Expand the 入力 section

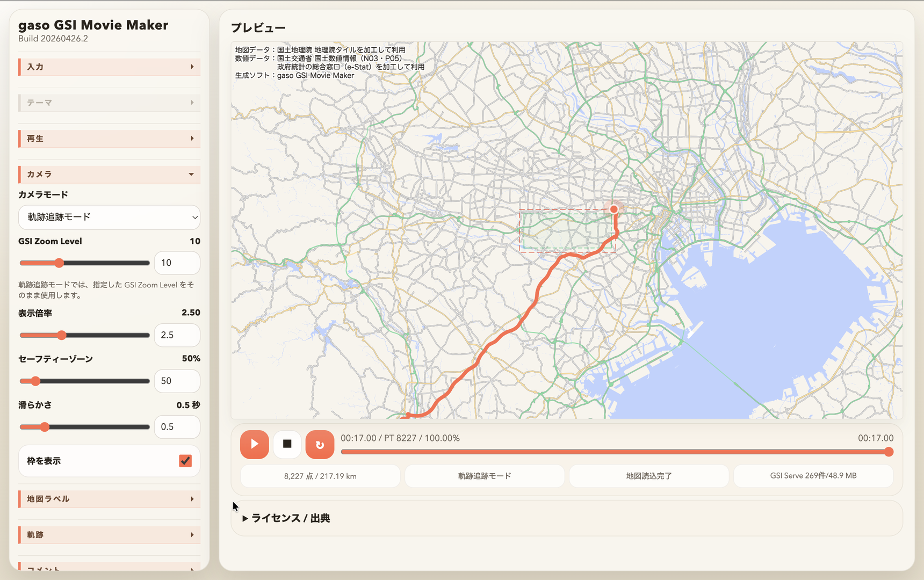point(110,67)
